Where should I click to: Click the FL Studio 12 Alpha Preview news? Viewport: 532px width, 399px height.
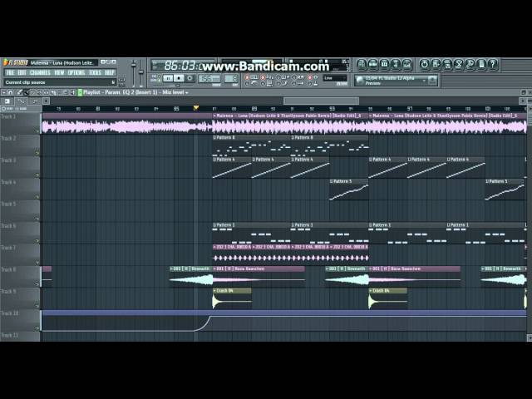click(x=390, y=81)
